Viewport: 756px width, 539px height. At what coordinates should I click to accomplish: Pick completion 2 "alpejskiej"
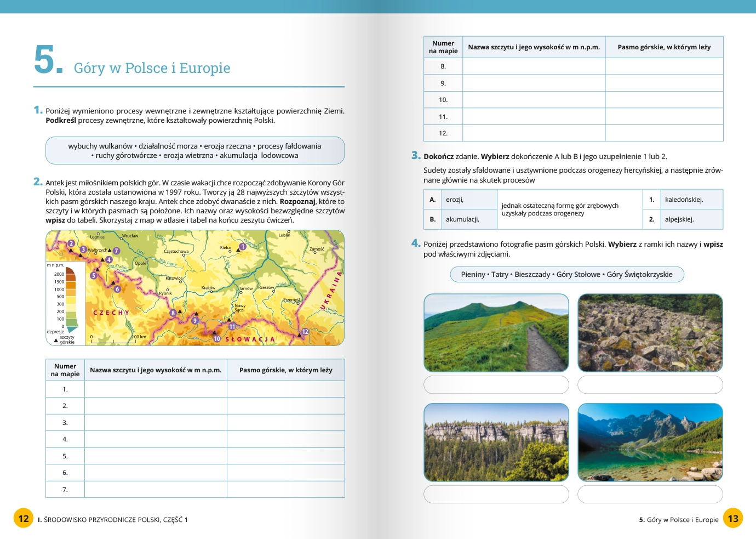pyautogui.click(x=679, y=219)
